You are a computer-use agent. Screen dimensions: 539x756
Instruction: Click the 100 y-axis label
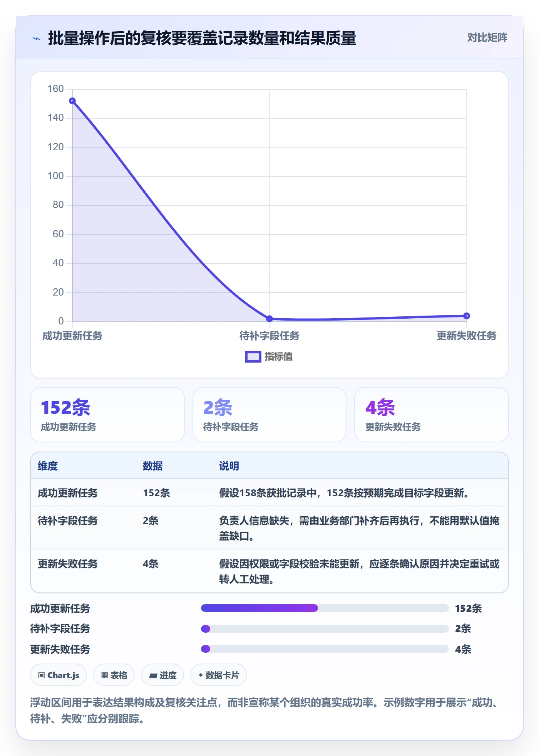coord(55,176)
